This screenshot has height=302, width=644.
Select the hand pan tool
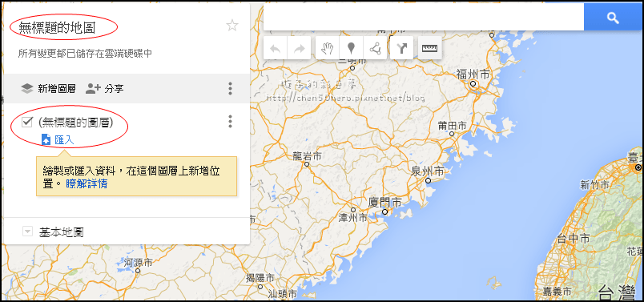click(x=328, y=49)
